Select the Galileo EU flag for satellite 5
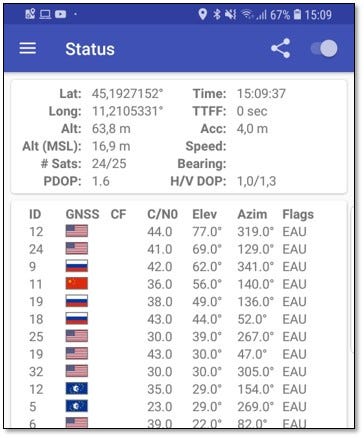Viewport: 364px width, 438px height. tap(77, 406)
